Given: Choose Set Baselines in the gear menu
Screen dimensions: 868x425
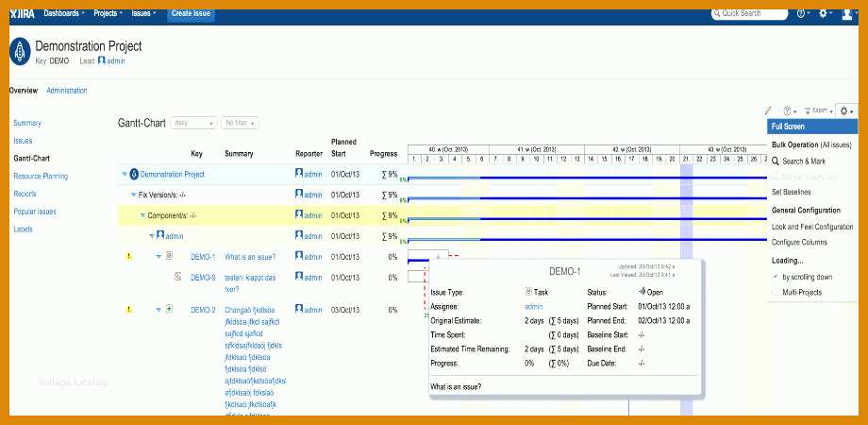Looking at the screenshot, I should pos(791,192).
